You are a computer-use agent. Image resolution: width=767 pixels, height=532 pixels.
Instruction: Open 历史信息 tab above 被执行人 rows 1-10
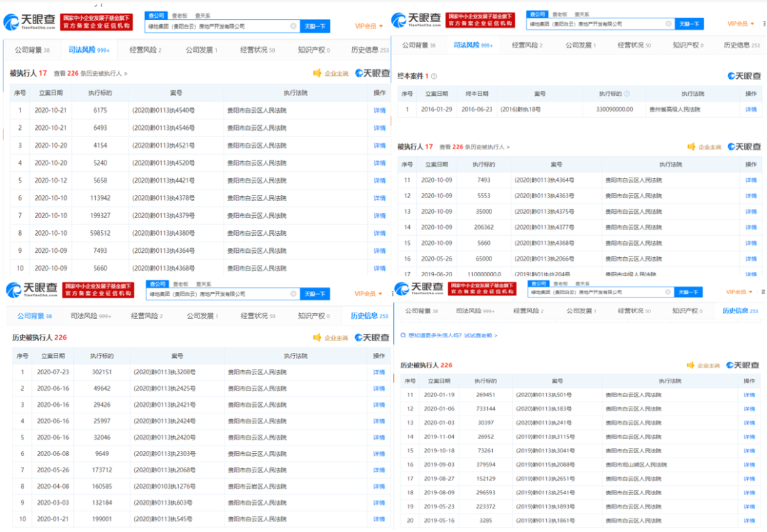[370, 50]
